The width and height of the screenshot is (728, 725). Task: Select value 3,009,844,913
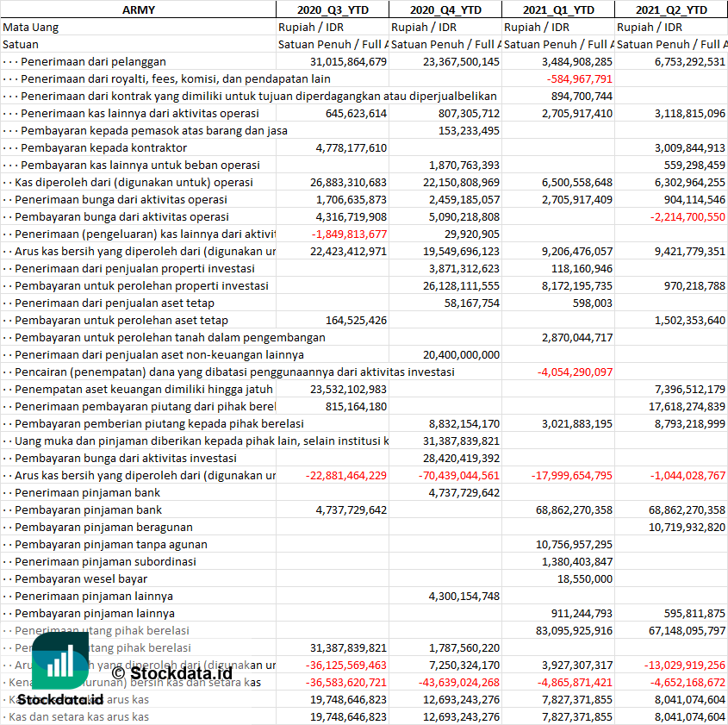690,147
